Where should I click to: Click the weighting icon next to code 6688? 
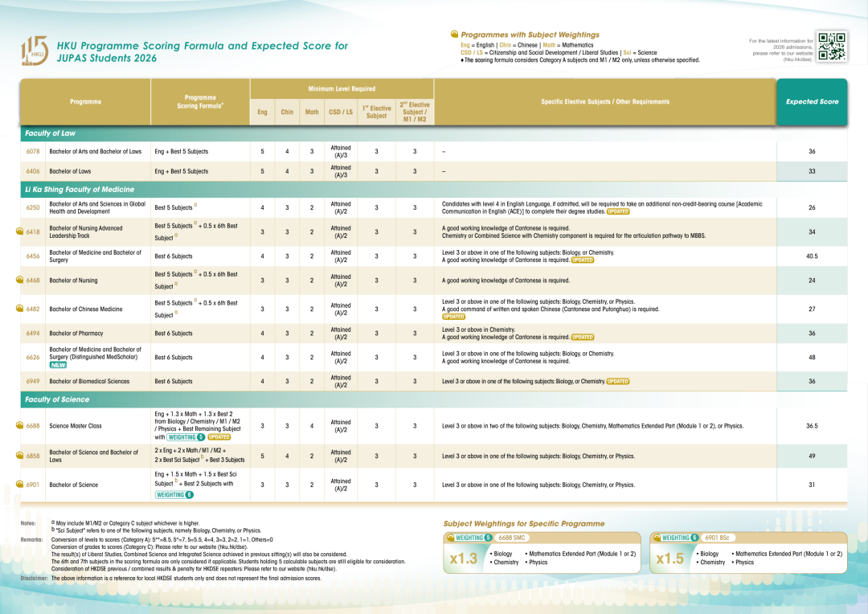pos(19,425)
